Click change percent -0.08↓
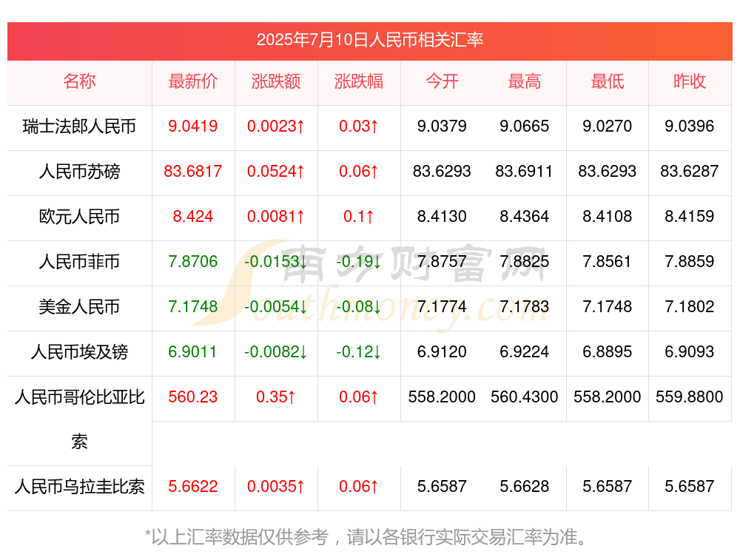740x560 pixels. [x=359, y=307]
